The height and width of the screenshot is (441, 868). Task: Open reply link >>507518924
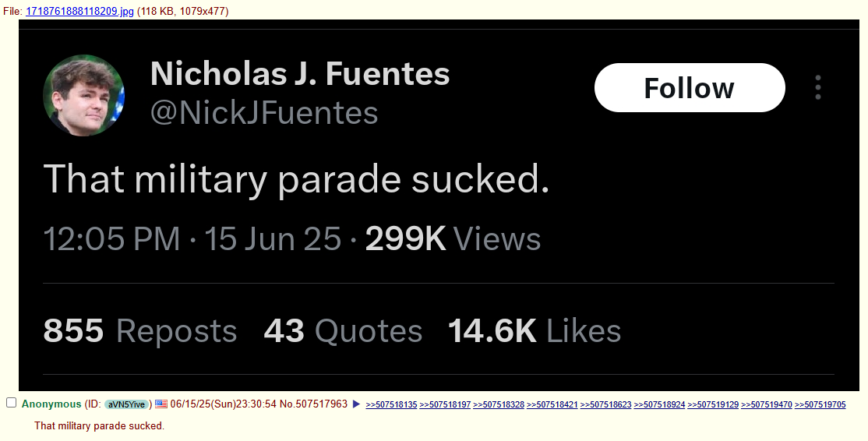tap(659, 405)
